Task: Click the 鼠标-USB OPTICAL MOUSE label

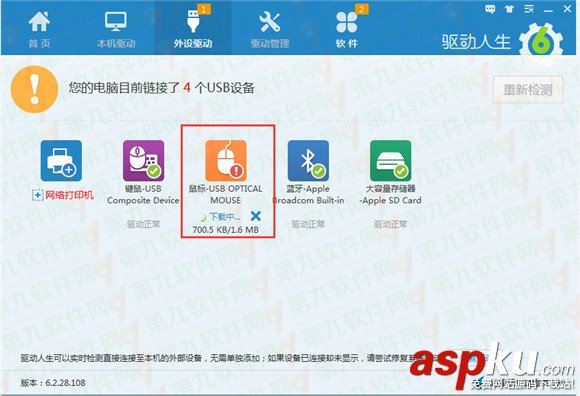Action: tap(226, 194)
